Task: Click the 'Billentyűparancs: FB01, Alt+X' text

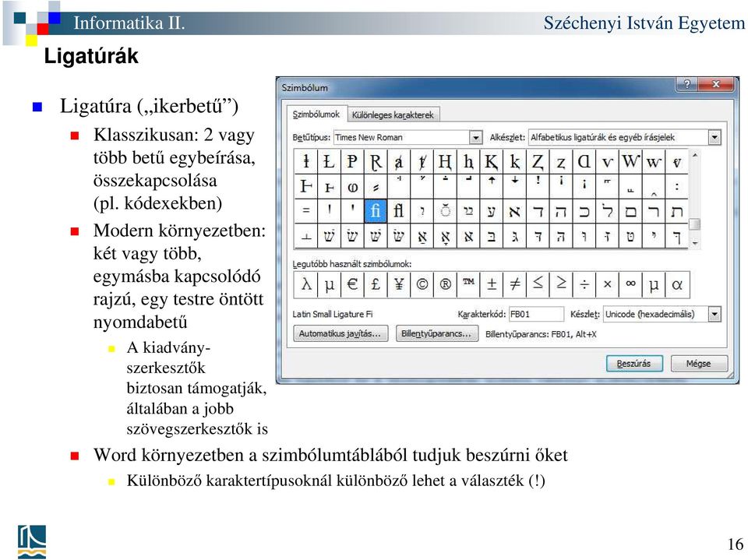Action: (x=541, y=334)
